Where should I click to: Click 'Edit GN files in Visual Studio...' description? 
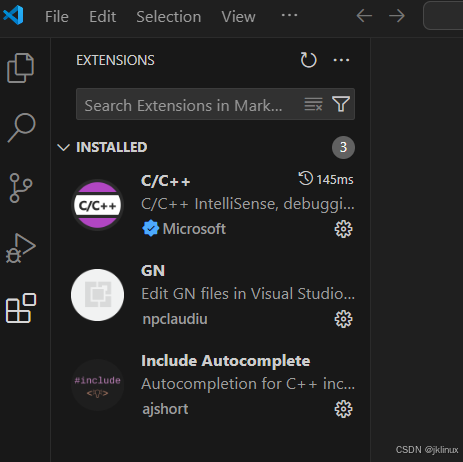(248, 294)
